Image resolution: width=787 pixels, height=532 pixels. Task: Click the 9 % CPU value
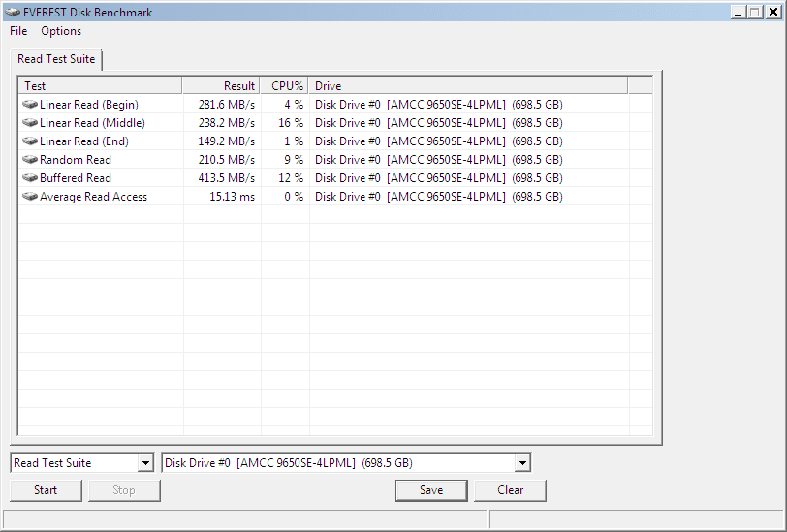coord(294,160)
